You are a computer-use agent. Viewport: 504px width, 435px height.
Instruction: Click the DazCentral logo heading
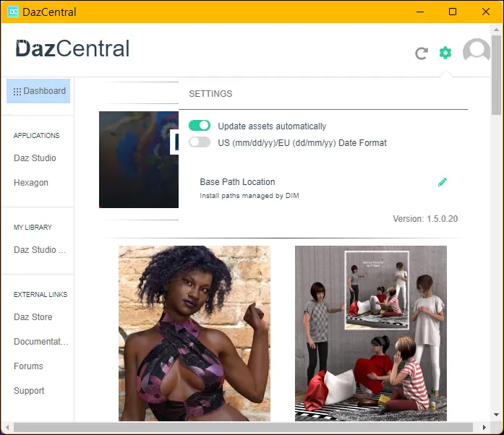72,49
